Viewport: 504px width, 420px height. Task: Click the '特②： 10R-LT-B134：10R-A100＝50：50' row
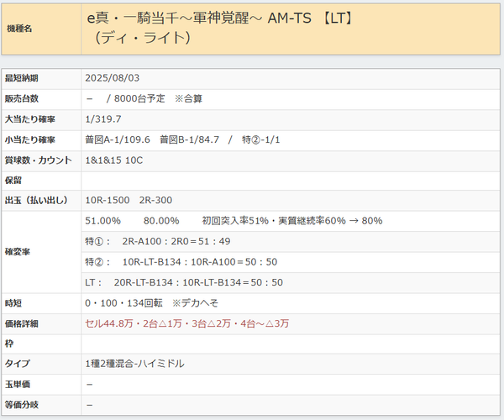point(291,262)
